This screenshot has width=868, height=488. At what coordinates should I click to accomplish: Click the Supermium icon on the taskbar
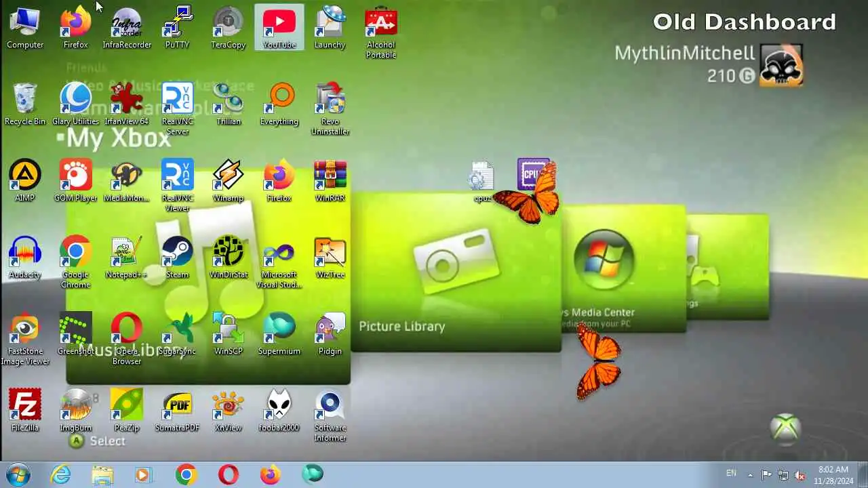point(313,474)
